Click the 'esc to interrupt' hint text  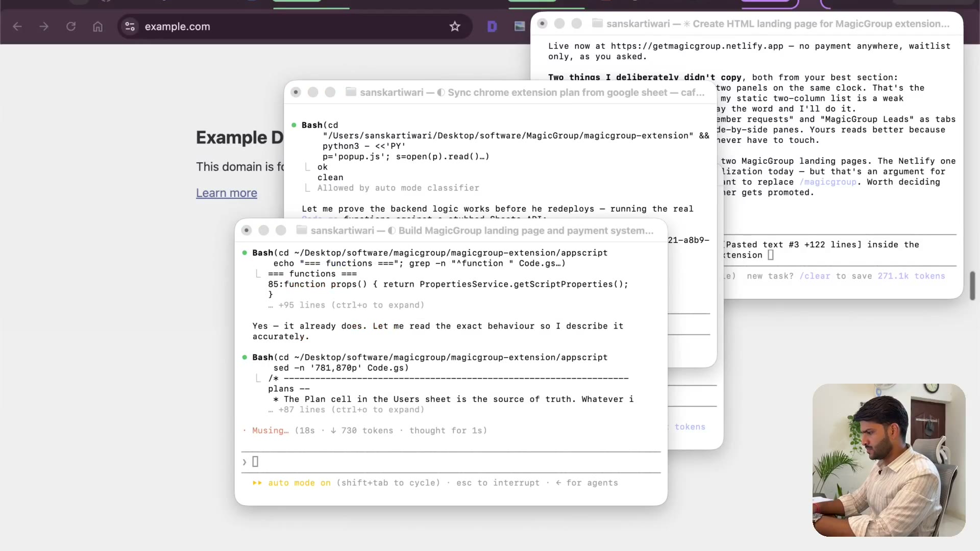(498, 483)
